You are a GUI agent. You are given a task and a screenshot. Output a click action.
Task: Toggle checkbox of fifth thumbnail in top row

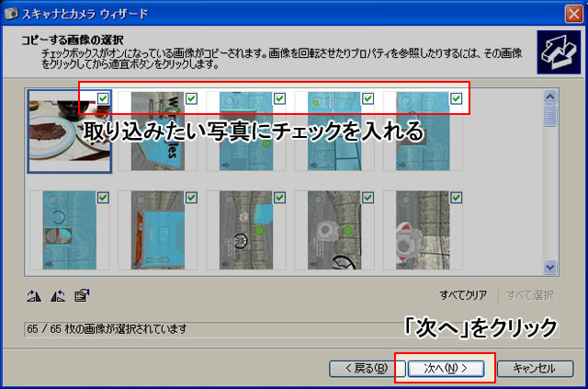pyautogui.click(x=456, y=98)
